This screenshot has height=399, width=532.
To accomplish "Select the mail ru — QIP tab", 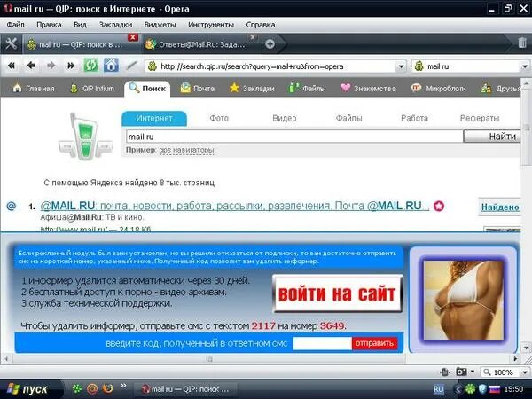I will [x=80, y=44].
